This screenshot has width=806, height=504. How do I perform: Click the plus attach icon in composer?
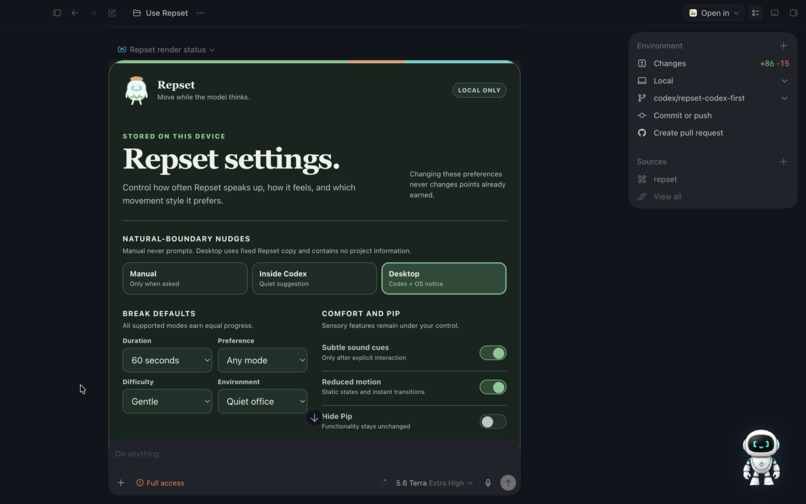(x=120, y=482)
